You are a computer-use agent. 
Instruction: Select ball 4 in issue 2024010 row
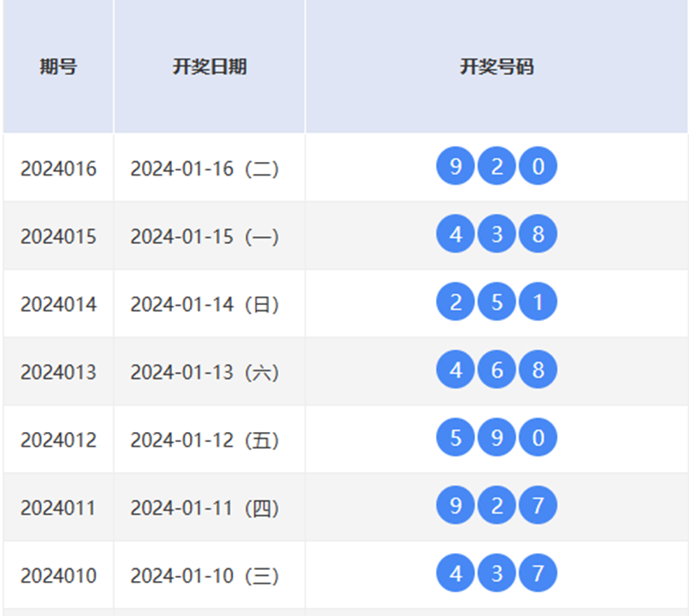click(x=456, y=573)
